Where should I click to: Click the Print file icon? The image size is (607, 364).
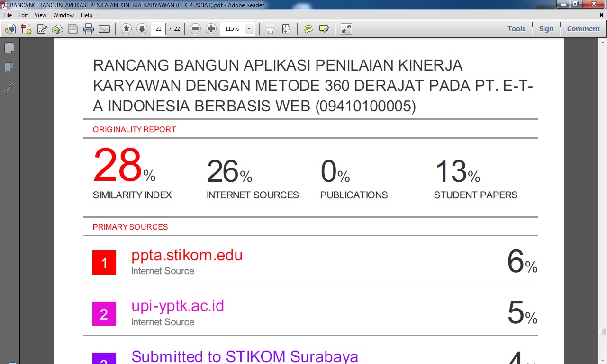pos(89,29)
